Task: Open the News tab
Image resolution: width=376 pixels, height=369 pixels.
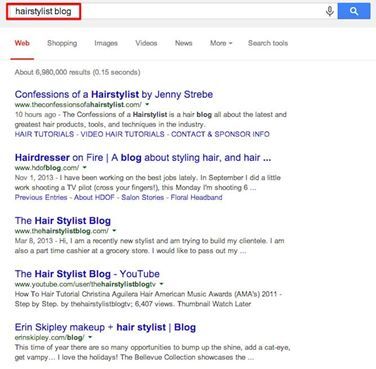Action: 184,43
